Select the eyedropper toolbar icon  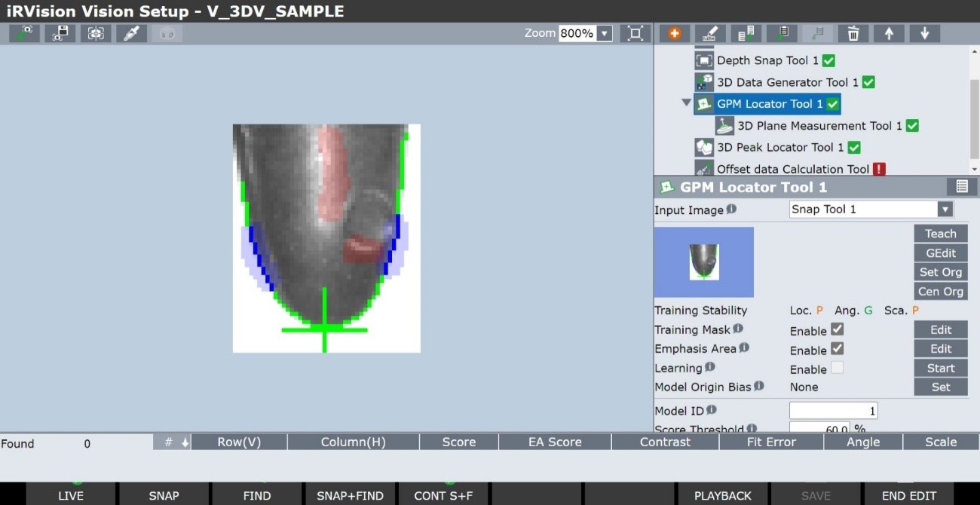tap(131, 33)
